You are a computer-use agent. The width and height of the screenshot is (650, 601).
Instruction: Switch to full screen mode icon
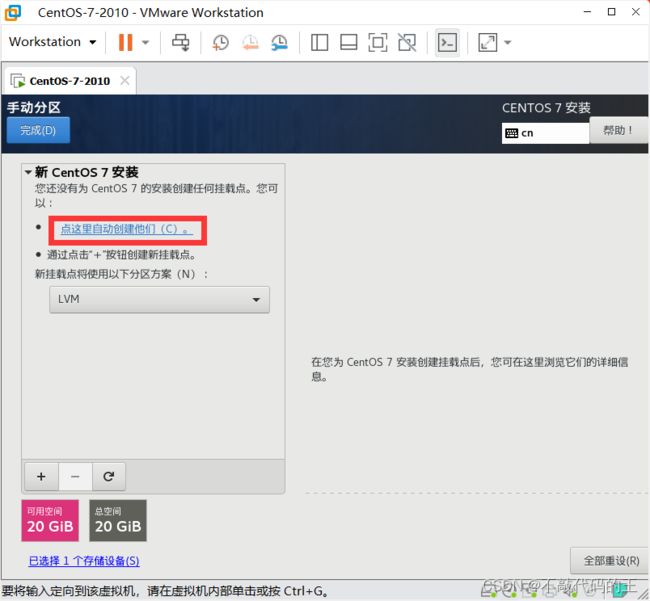click(378, 42)
